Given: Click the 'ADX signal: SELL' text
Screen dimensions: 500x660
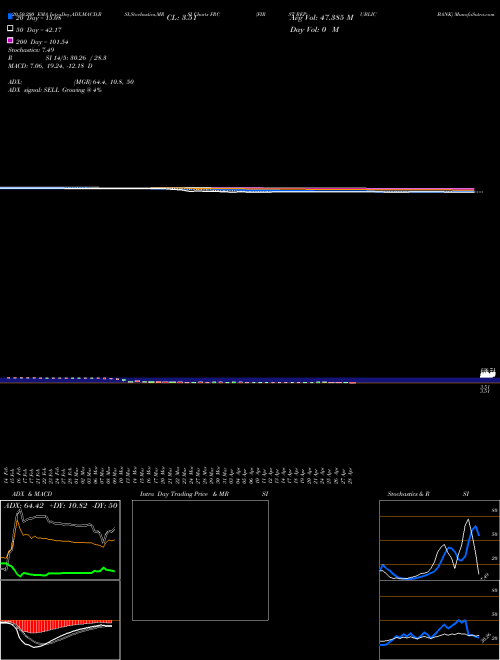Looking at the screenshot, I should pos(34,90).
